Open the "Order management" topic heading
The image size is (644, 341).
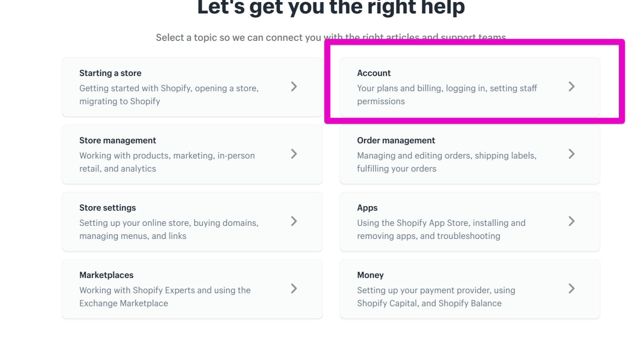(396, 140)
